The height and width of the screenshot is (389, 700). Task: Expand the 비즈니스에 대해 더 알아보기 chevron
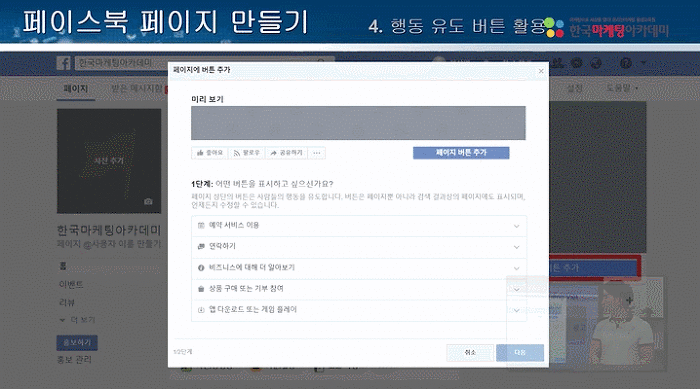[517, 268]
